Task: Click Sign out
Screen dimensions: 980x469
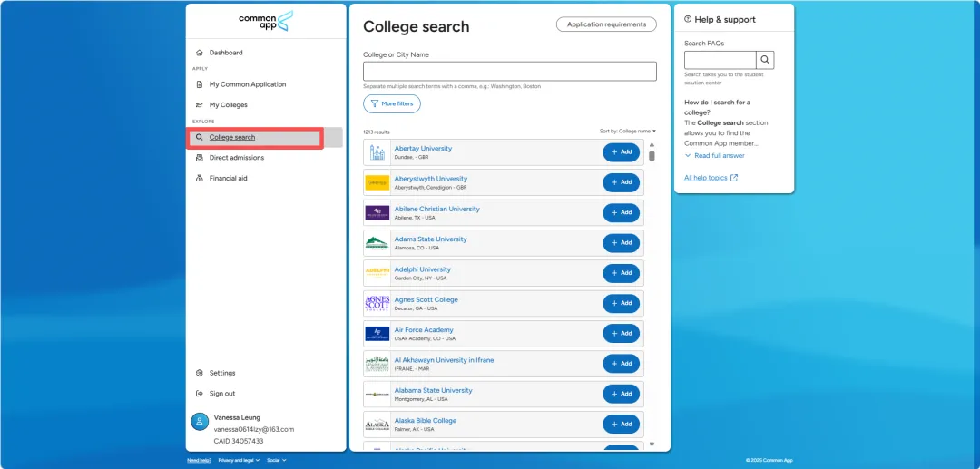Action: coord(222,394)
